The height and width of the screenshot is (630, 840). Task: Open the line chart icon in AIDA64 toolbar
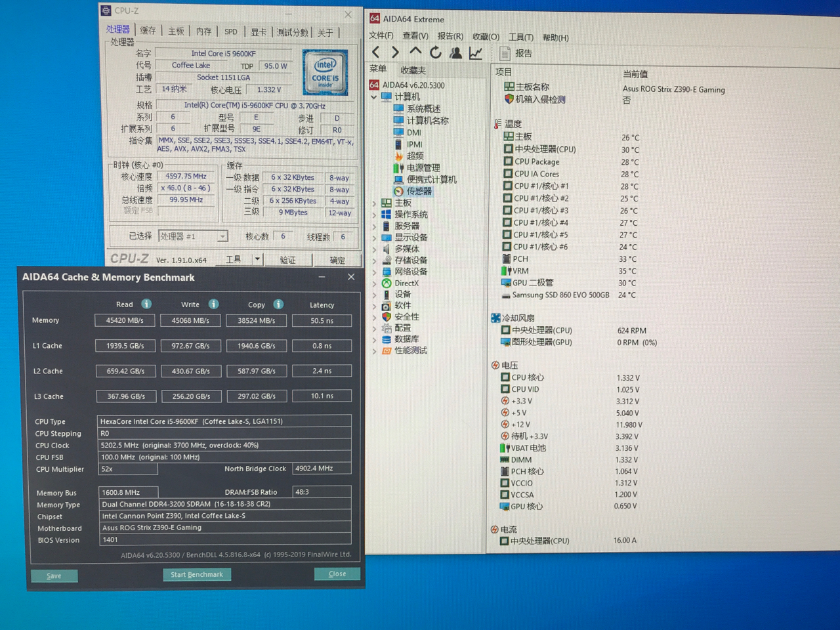click(476, 52)
